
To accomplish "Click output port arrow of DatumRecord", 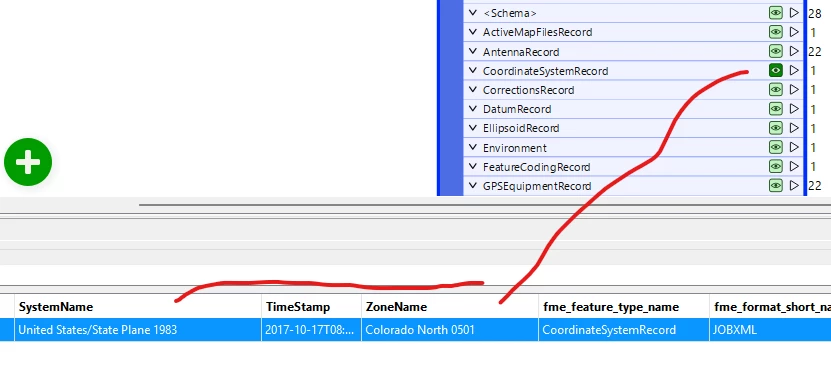I will 793,108.
